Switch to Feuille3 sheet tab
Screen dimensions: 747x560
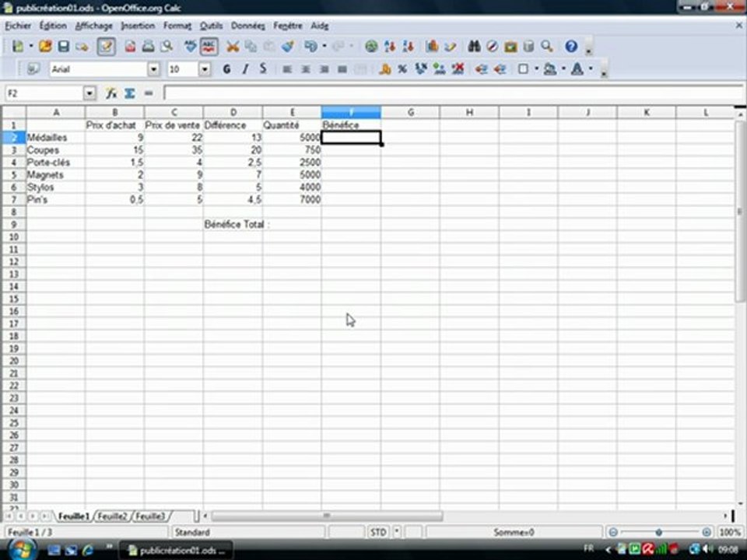point(149,516)
